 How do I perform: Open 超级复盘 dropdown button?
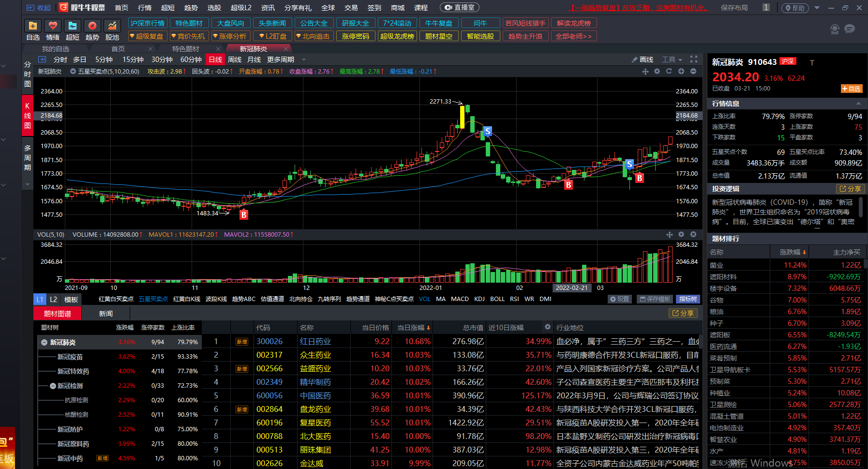tap(148, 36)
